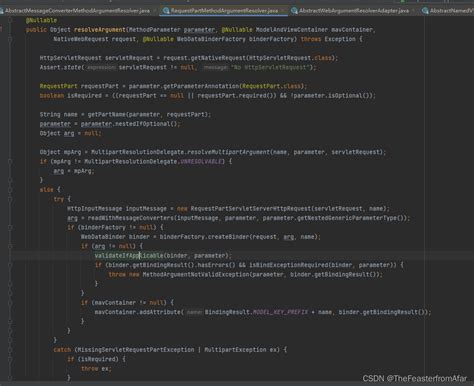Collapse the else block fold marker

(10, 189)
